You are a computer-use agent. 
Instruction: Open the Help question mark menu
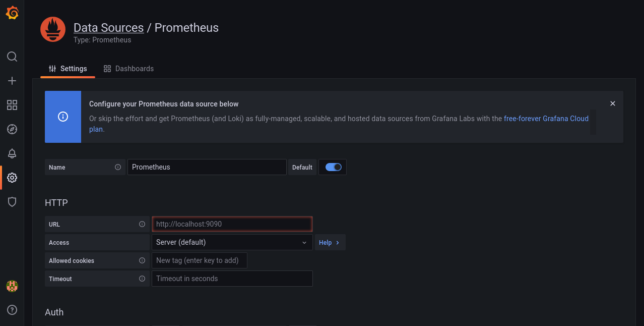tap(12, 309)
